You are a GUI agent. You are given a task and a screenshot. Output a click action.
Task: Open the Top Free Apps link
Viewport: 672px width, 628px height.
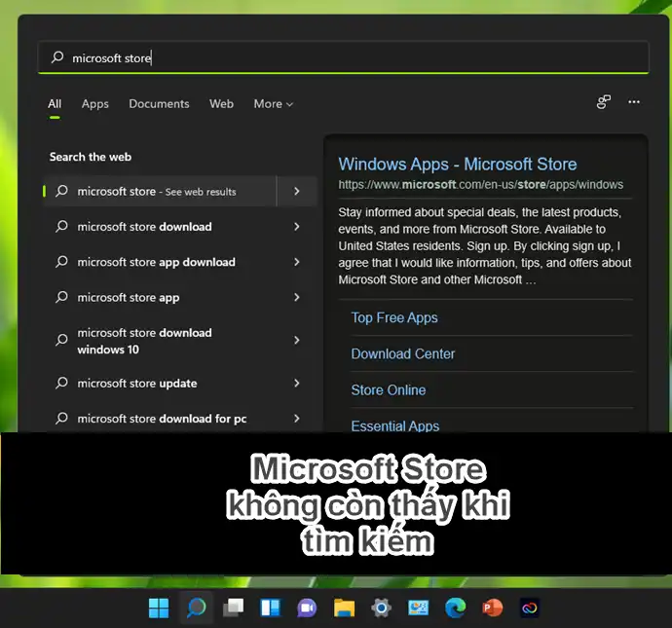pyautogui.click(x=394, y=317)
